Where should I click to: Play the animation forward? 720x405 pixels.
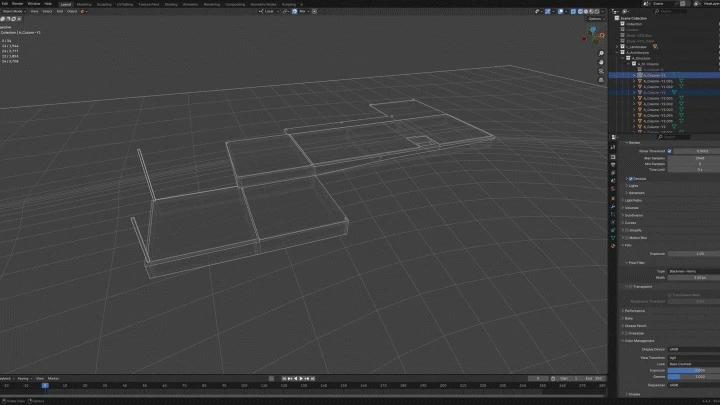coord(301,379)
